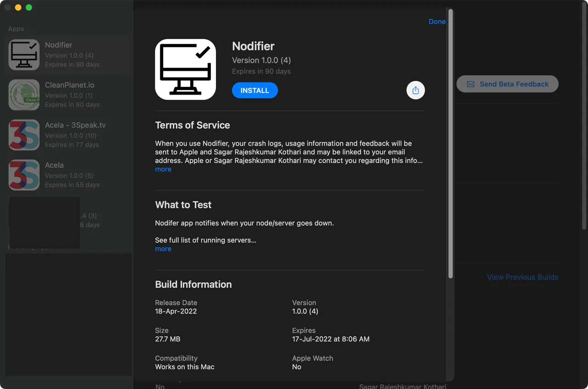Click the envelope icon in Send Beta Feedback
The height and width of the screenshot is (389, 588).
click(x=470, y=84)
